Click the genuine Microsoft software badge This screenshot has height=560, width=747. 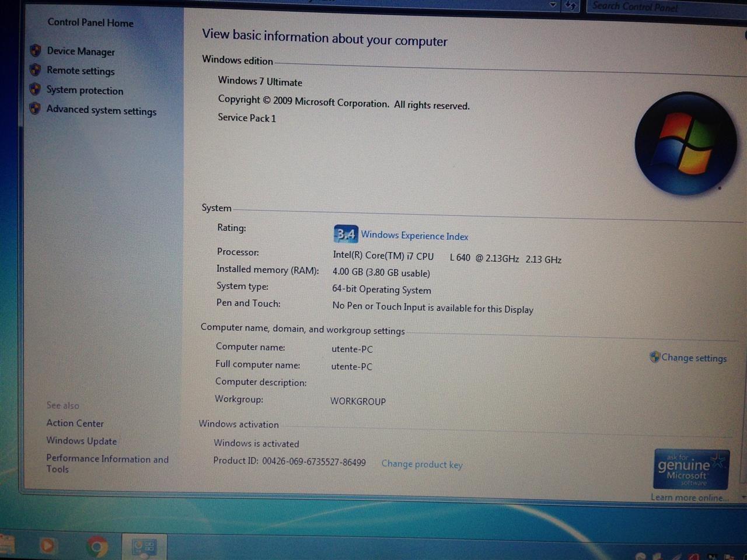pyautogui.click(x=691, y=469)
